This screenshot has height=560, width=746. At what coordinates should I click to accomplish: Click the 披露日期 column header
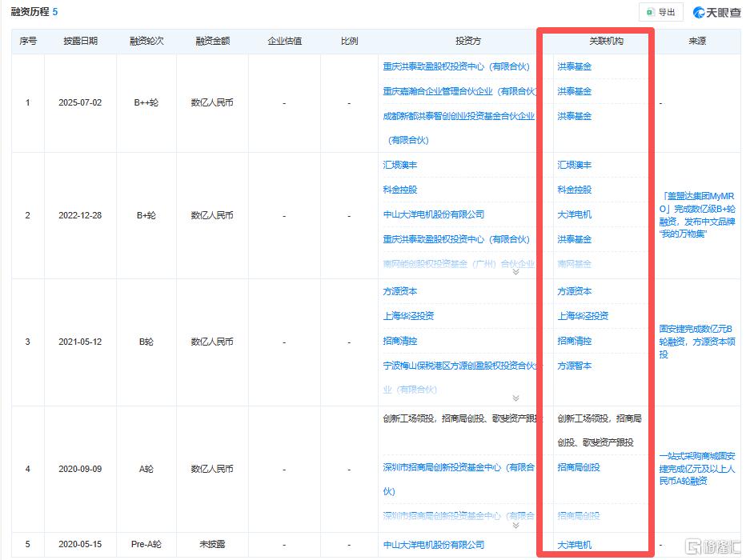(80, 41)
